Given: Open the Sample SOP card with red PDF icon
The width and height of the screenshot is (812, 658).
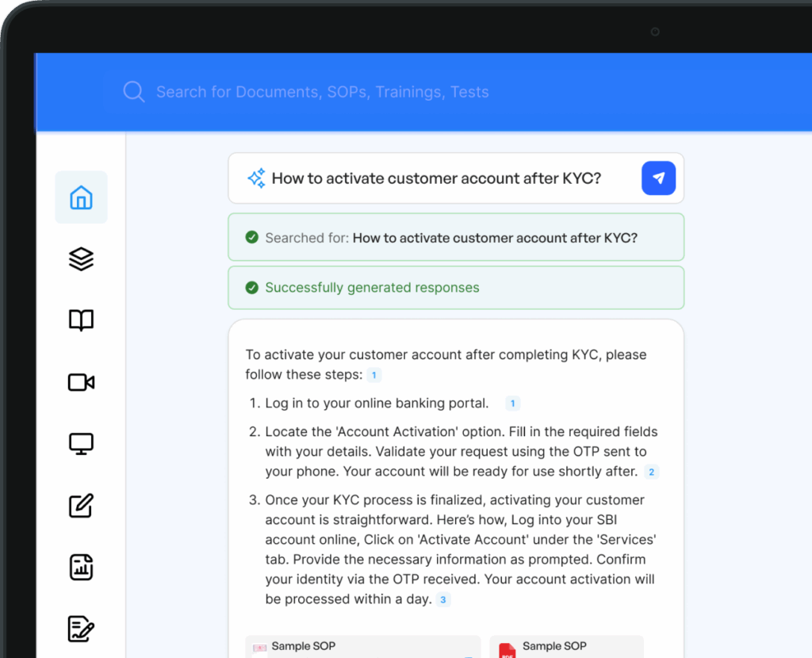Looking at the screenshot, I should (565, 647).
